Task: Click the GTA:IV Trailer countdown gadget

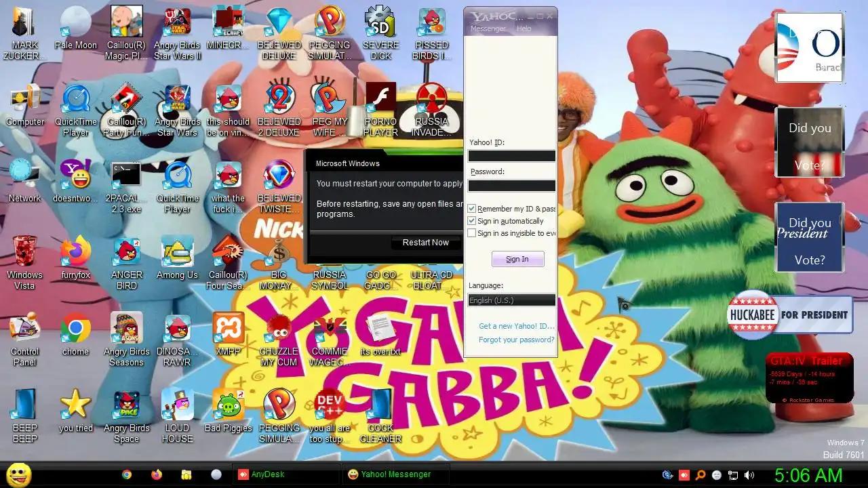Action: (809, 378)
